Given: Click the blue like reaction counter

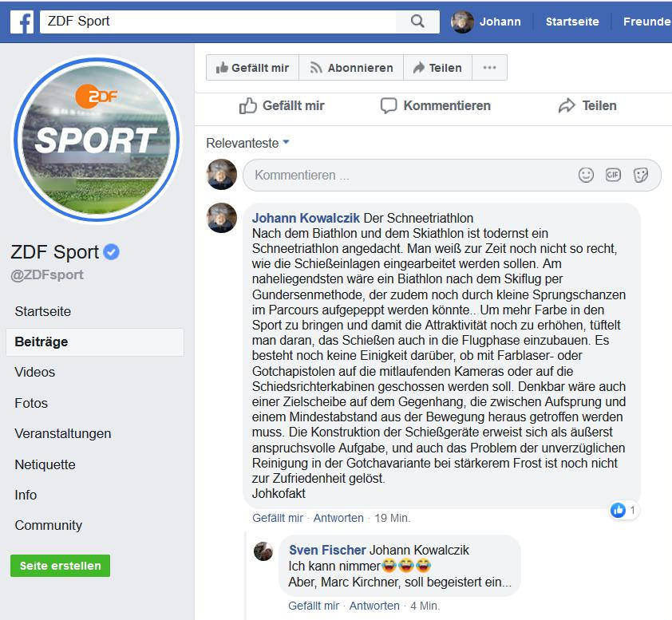Looking at the screenshot, I should pos(623,510).
